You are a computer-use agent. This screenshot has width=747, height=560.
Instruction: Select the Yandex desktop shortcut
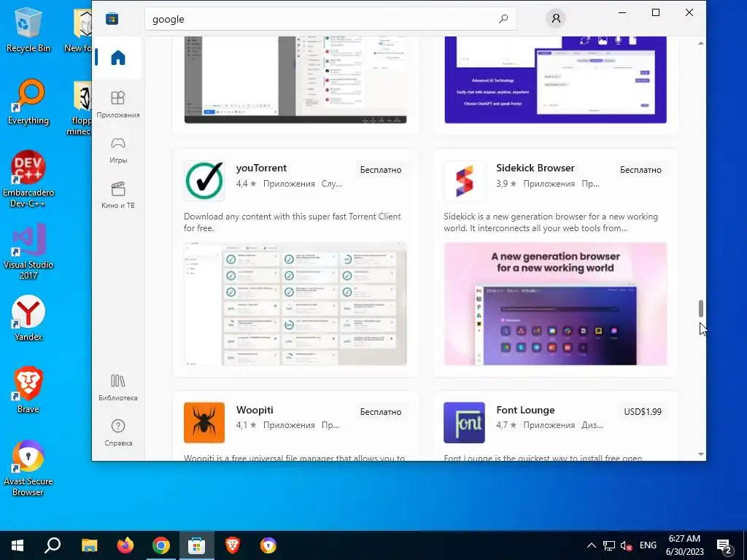[28, 318]
